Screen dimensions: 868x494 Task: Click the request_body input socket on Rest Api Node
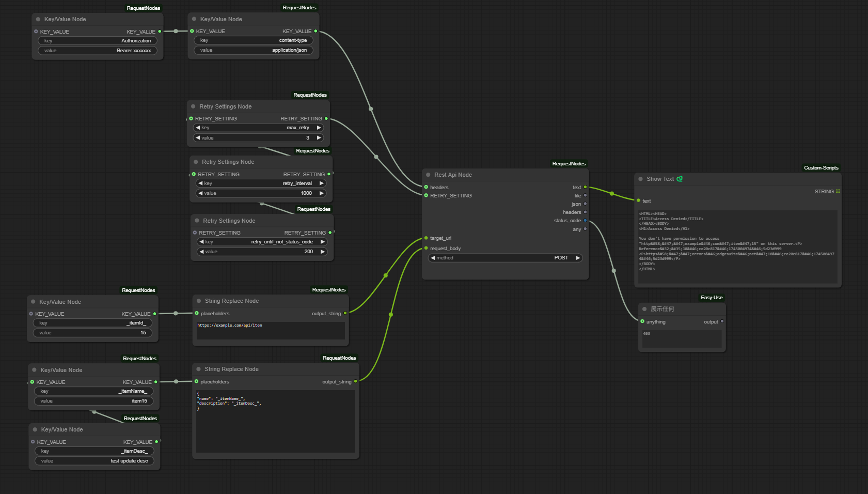tap(426, 248)
